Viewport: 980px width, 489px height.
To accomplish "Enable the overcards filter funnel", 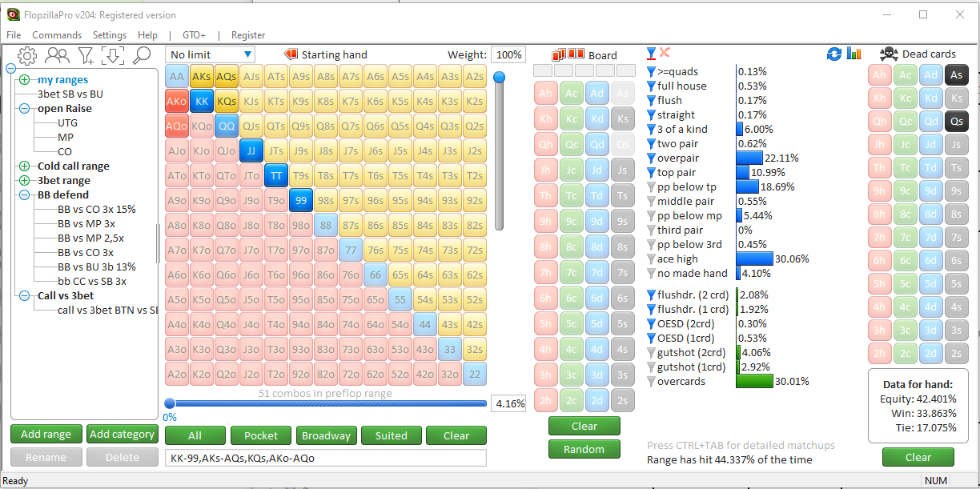I will (651, 381).
